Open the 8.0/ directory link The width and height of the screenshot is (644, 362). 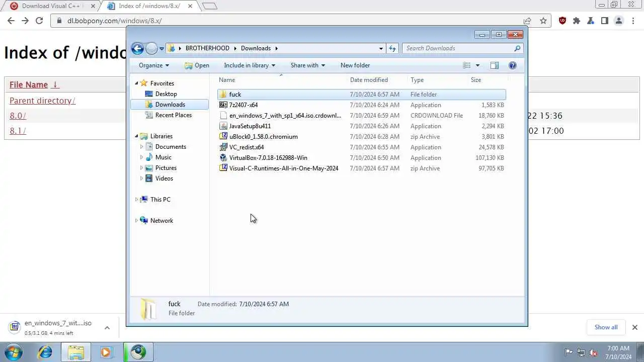coord(18,116)
